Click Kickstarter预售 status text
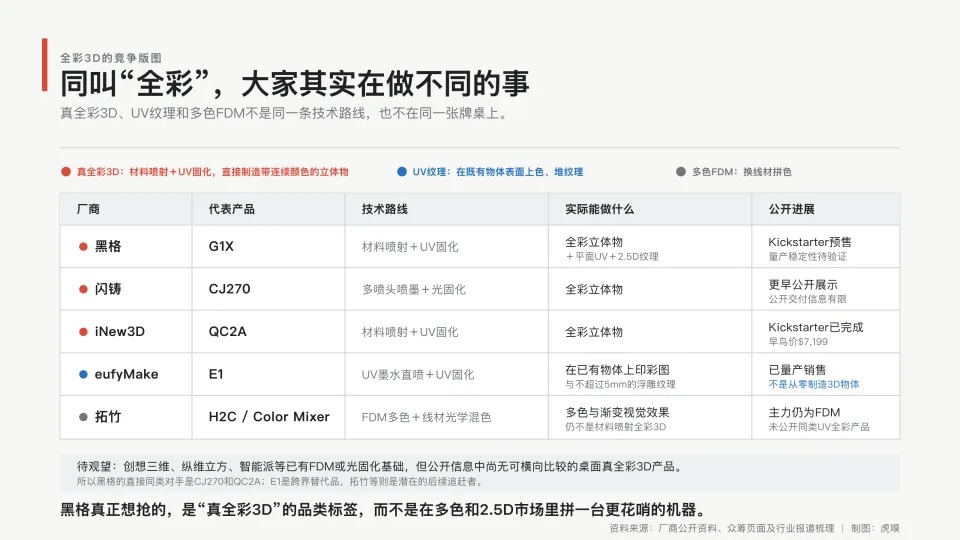 810,242
